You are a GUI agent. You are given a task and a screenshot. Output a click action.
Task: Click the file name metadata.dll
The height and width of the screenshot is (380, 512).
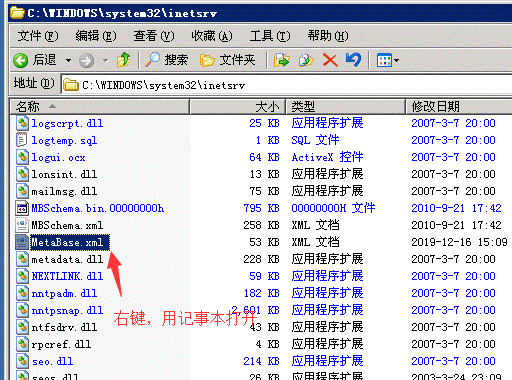[x=67, y=259]
